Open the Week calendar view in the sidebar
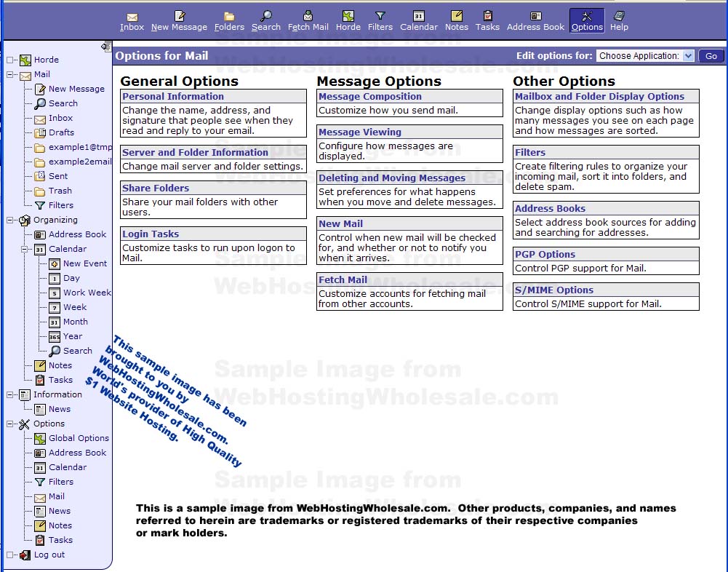728x572 pixels. (75, 307)
